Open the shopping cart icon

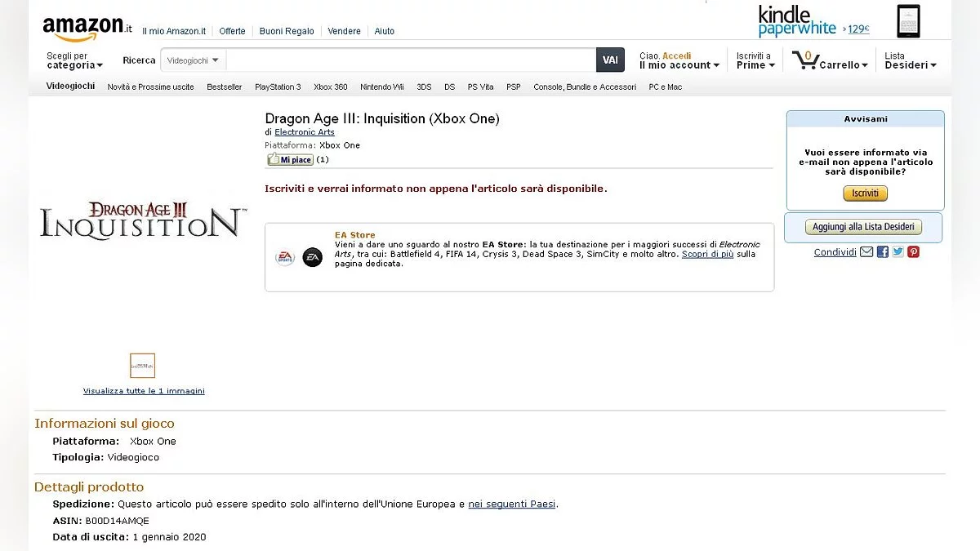pyautogui.click(x=805, y=60)
